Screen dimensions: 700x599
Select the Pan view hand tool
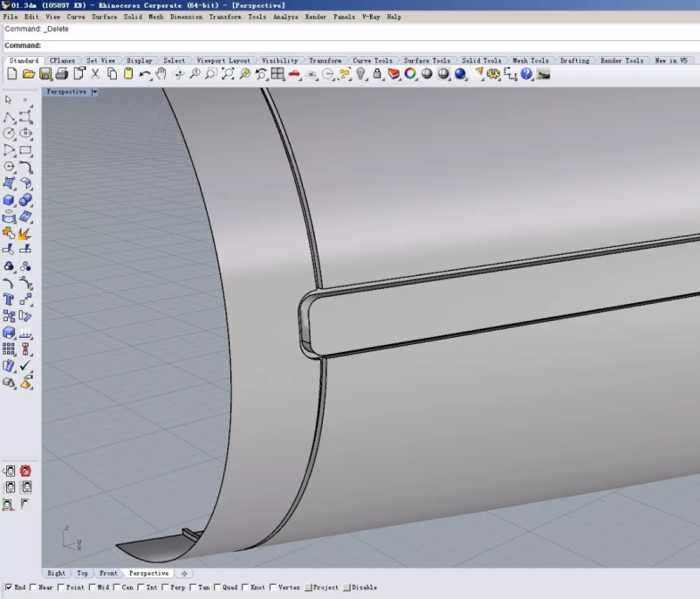pyautogui.click(x=161, y=74)
